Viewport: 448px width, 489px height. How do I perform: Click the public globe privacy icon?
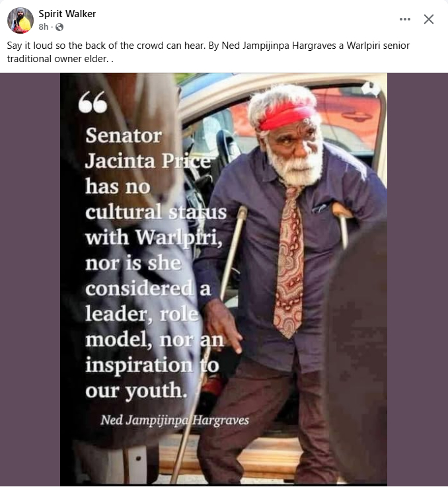tap(59, 28)
